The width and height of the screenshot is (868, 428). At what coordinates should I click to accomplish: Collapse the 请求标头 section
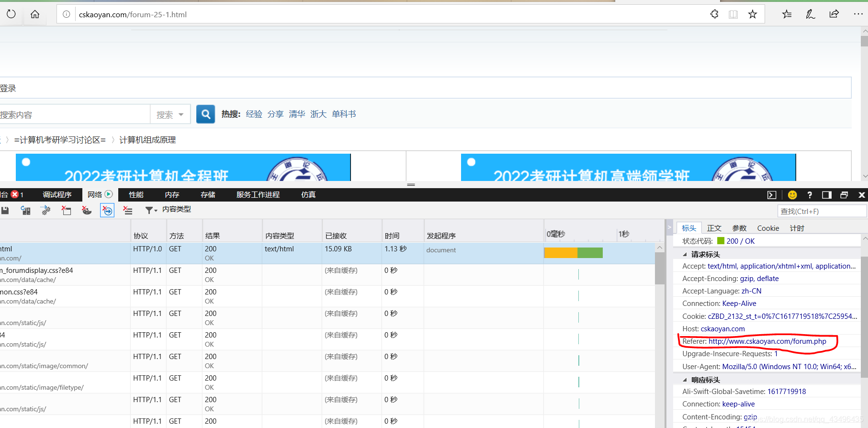click(685, 255)
